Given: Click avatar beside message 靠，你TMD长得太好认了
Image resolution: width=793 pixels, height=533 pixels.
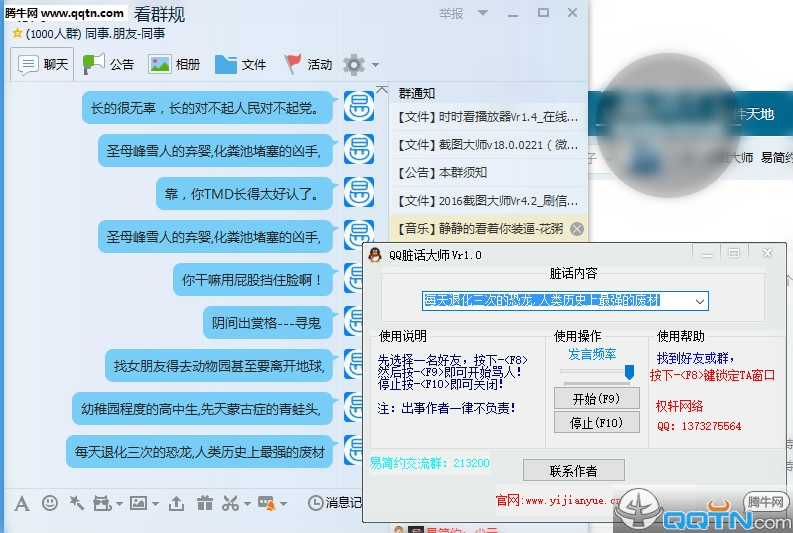Looking at the screenshot, I should click(359, 192).
